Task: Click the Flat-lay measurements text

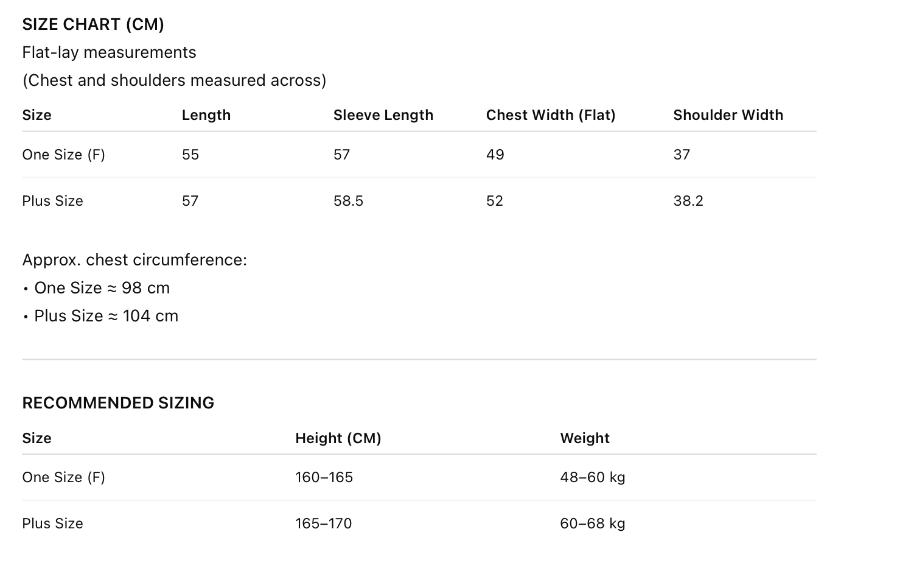Action: click(109, 52)
